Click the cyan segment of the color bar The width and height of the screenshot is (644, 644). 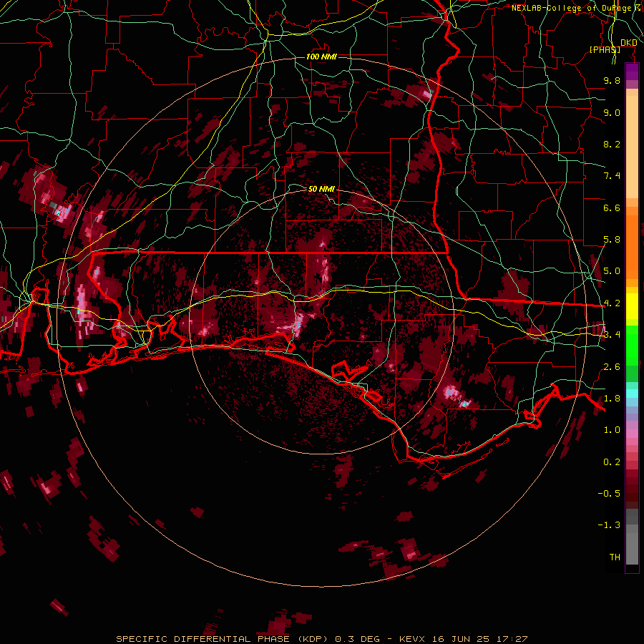point(632,394)
